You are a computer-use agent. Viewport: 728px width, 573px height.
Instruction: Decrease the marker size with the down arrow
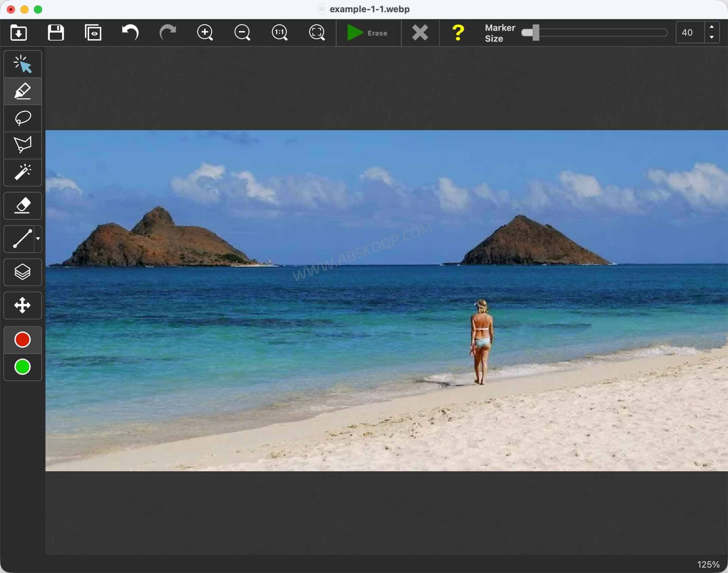(712, 37)
